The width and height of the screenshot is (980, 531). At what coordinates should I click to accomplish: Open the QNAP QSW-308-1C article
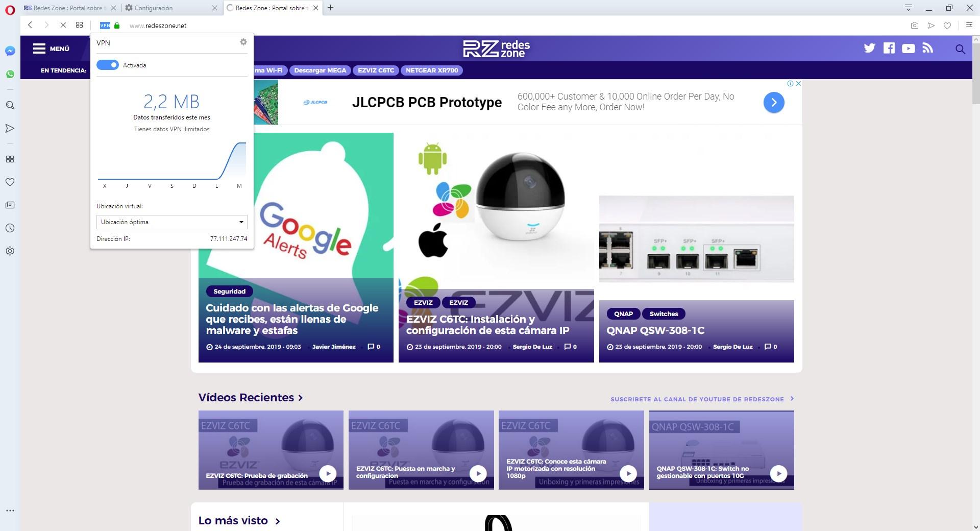coord(655,330)
